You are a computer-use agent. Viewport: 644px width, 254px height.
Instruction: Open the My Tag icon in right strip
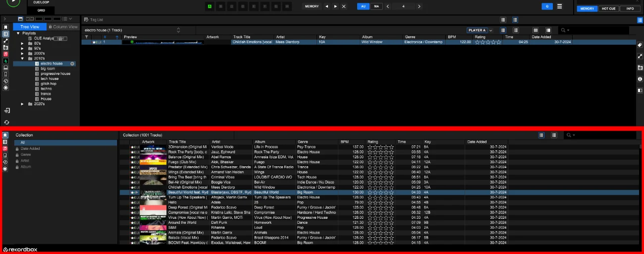[x=640, y=45]
